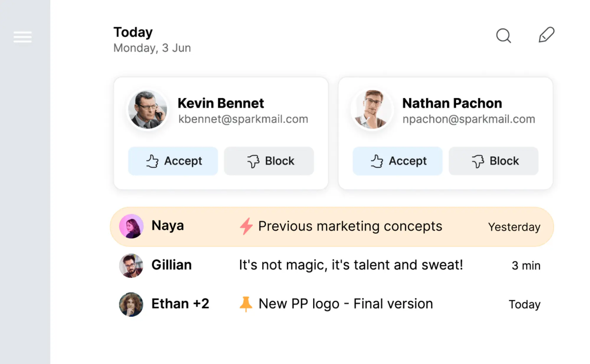The width and height of the screenshot is (590, 364).
Task: Click Gillian's avatar picture
Action: 131,265
